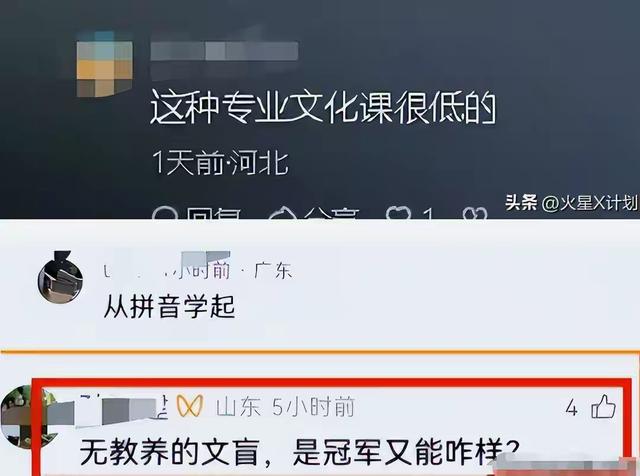Viewport: 640px width, 476px height.
Task: Select comment 无教养的文盲，是冠军又能咋样
Action: point(299,452)
